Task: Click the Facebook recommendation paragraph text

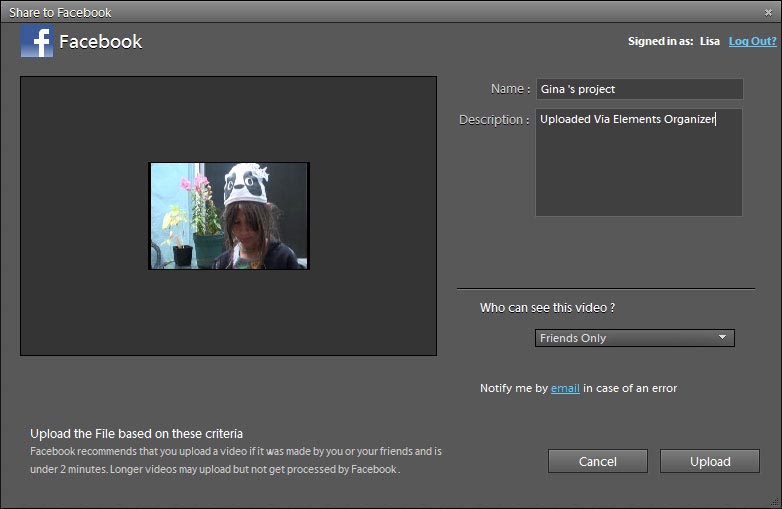Action: coord(235,460)
